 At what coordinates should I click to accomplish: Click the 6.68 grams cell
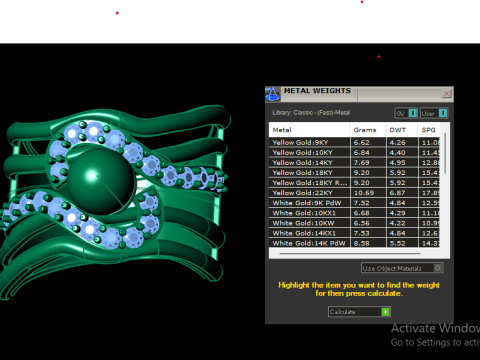coord(368,213)
